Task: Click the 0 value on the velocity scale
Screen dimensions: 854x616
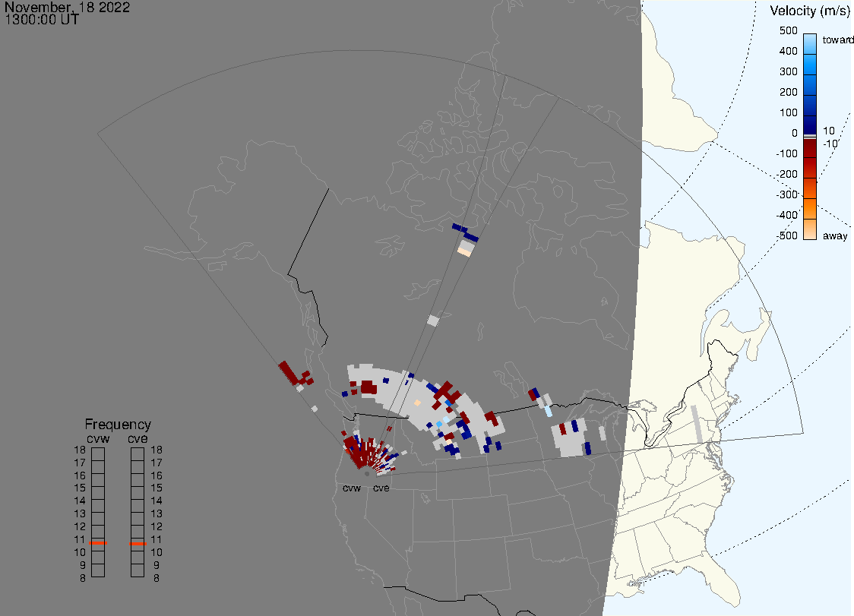Action: (x=795, y=133)
